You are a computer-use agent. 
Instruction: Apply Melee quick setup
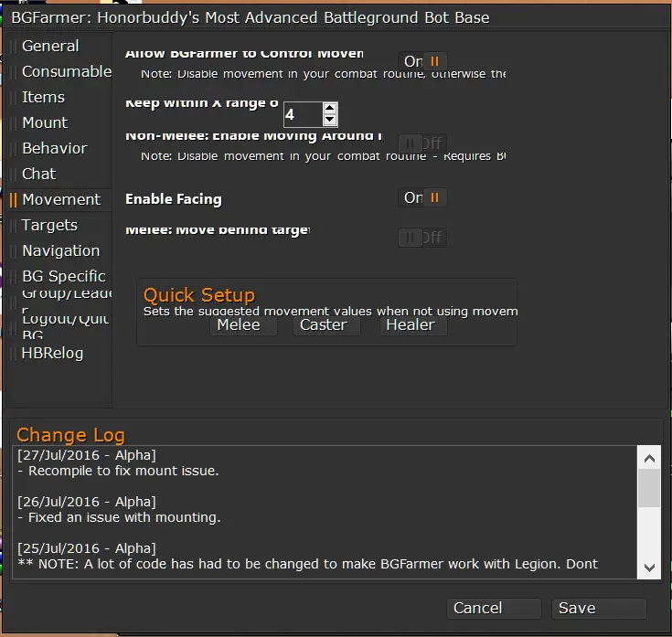[243, 325]
